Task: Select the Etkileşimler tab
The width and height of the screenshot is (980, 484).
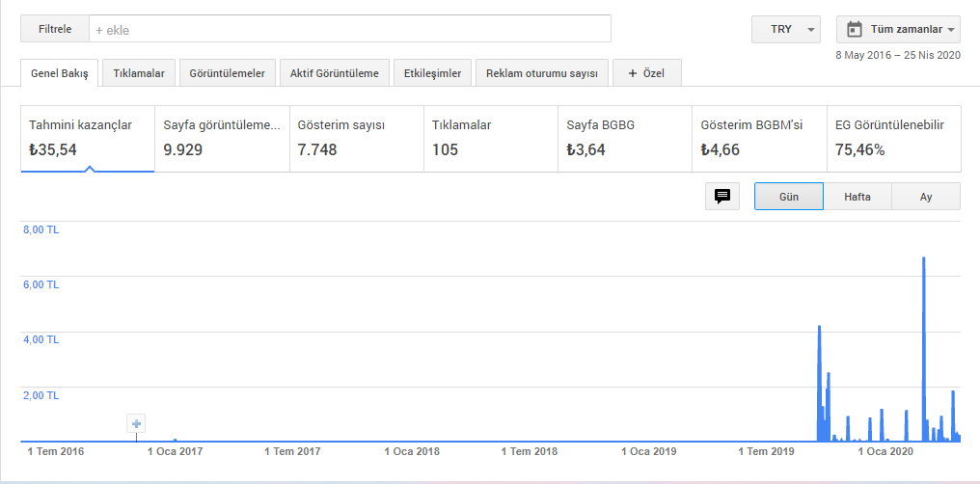Action: point(432,73)
